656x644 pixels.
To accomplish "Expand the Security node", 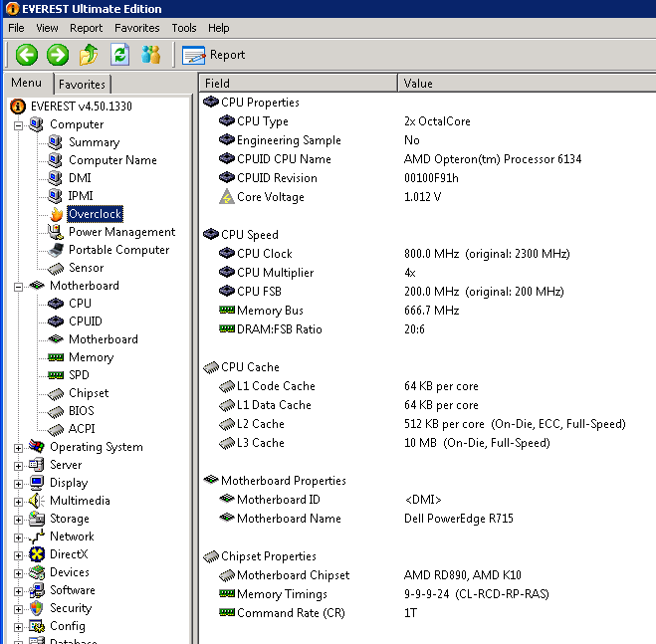I will [x=18, y=609].
